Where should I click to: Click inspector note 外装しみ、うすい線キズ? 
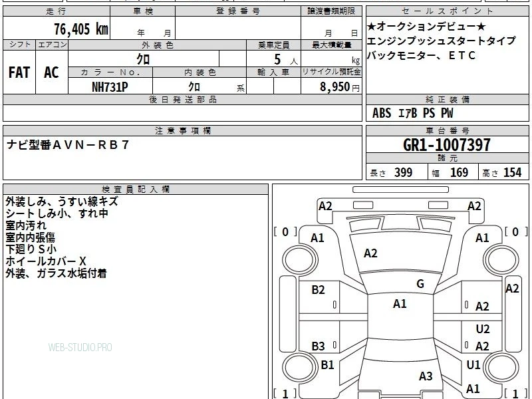point(62,201)
